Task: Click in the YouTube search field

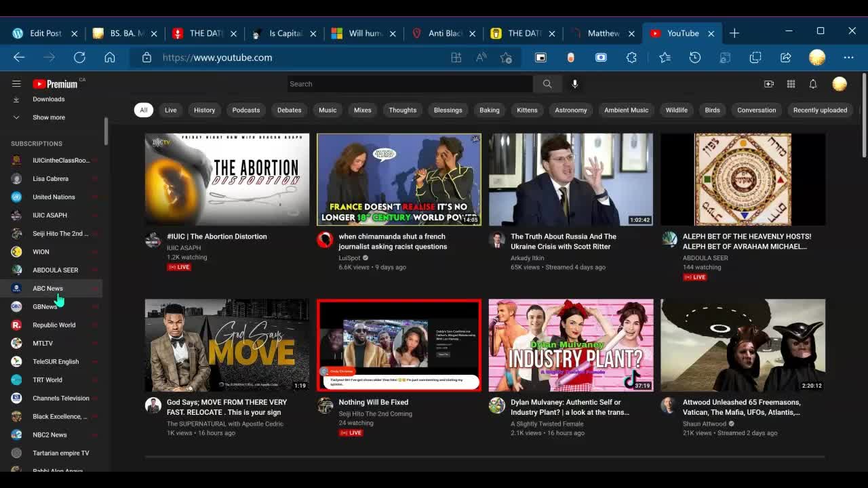Action: 410,84
